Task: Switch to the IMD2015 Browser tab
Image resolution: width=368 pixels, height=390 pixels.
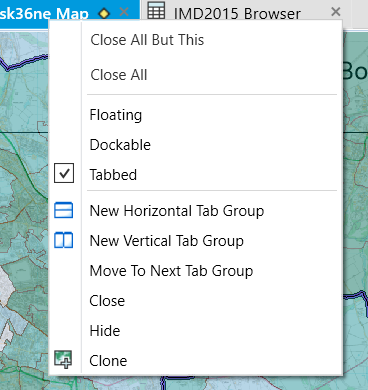Action: (x=237, y=13)
